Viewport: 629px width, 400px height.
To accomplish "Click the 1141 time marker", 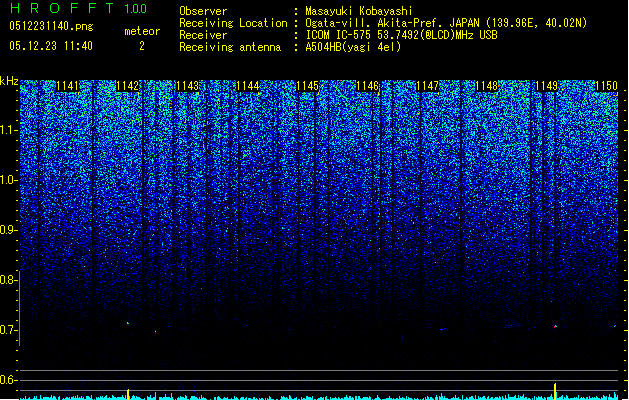I will [x=67, y=86].
